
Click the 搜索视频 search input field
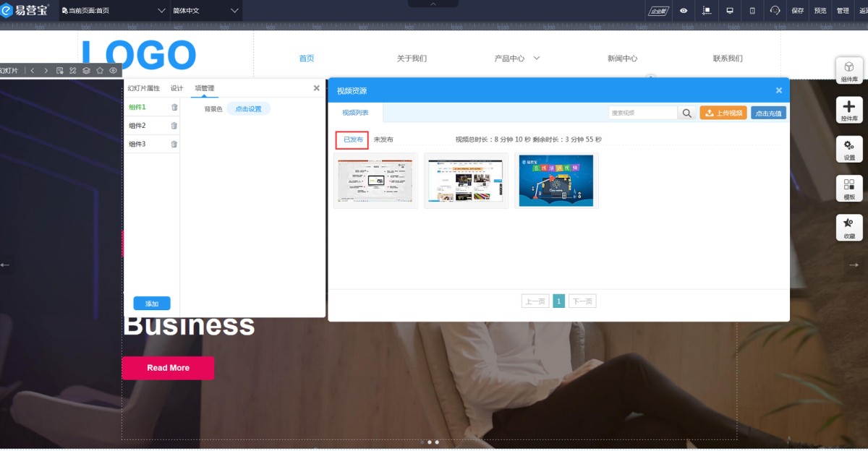pos(642,113)
